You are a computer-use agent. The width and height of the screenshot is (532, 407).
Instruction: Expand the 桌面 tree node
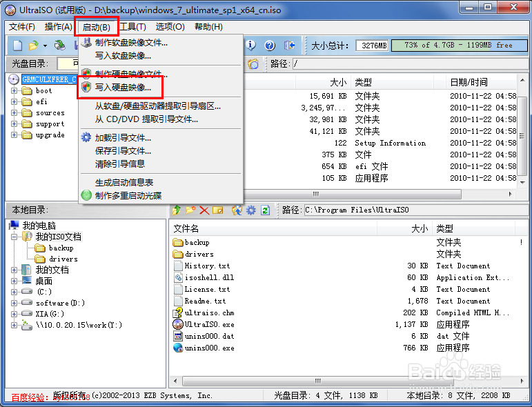(14, 281)
